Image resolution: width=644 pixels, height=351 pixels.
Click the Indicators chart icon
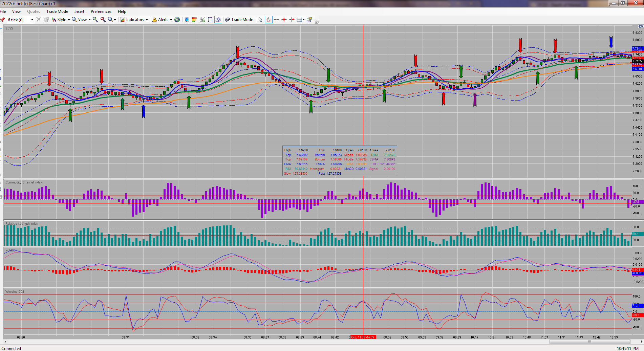coord(123,20)
